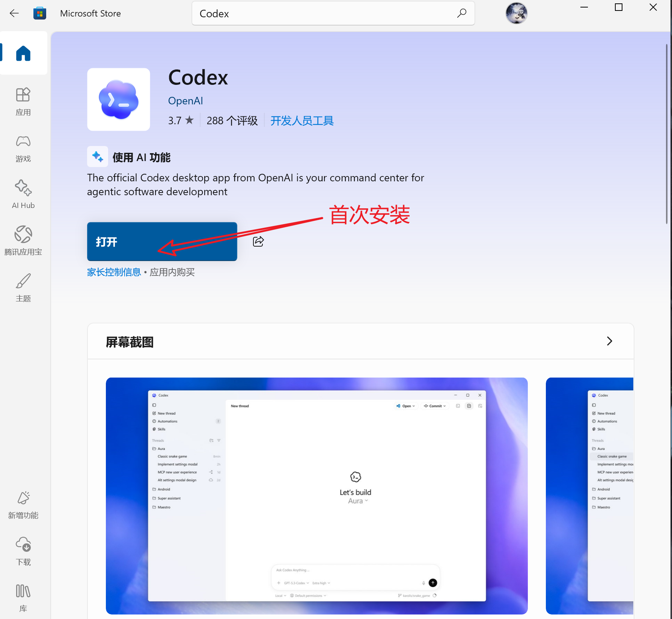Click the Microsoft Store logo icon
The width and height of the screenshot is (672, 619).
click(40, 14)
